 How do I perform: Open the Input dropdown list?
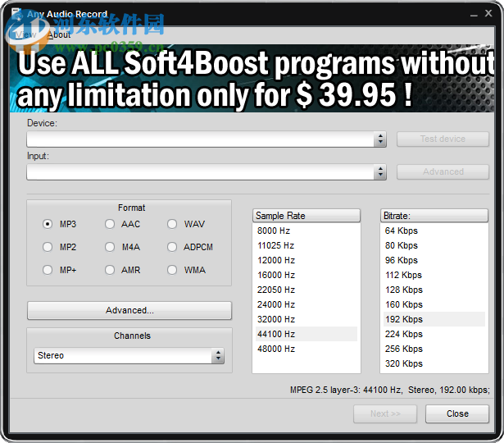207,171
